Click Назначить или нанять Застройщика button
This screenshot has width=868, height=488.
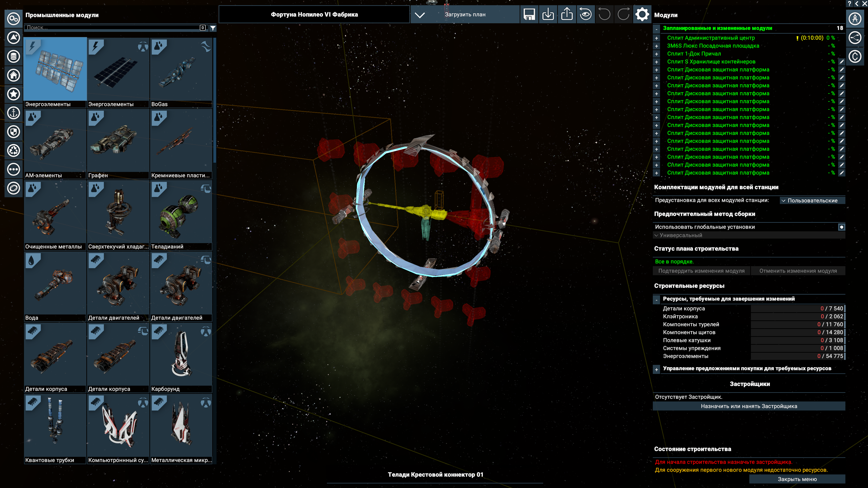pyautogui.click(x=749, y=406)
